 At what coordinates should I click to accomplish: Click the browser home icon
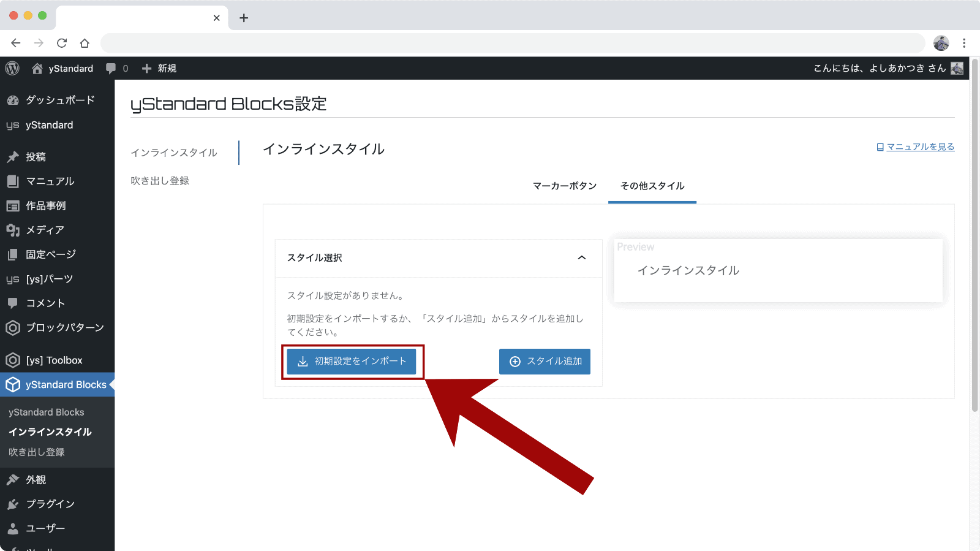click(x=85, y=43)
